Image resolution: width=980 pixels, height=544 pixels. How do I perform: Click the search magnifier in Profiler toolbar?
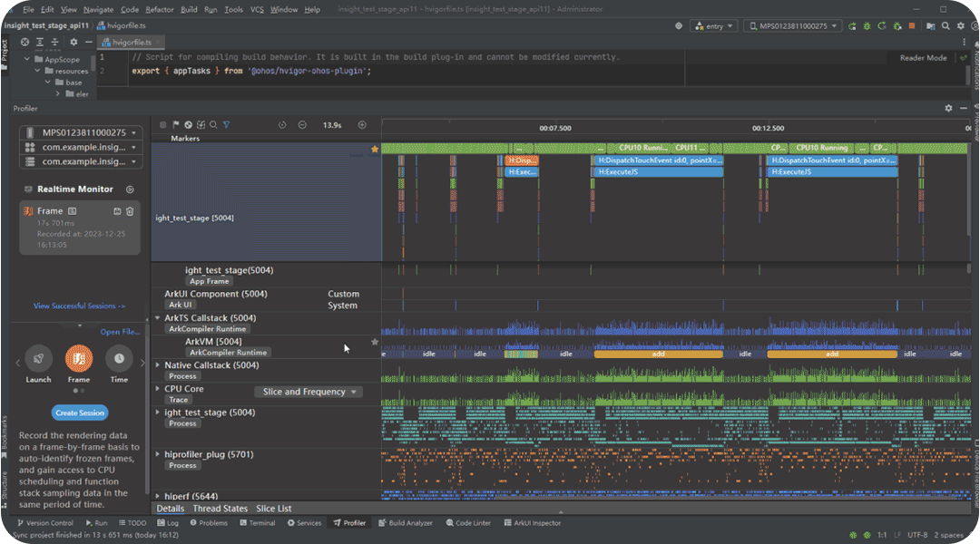click(x=213, y=125)
